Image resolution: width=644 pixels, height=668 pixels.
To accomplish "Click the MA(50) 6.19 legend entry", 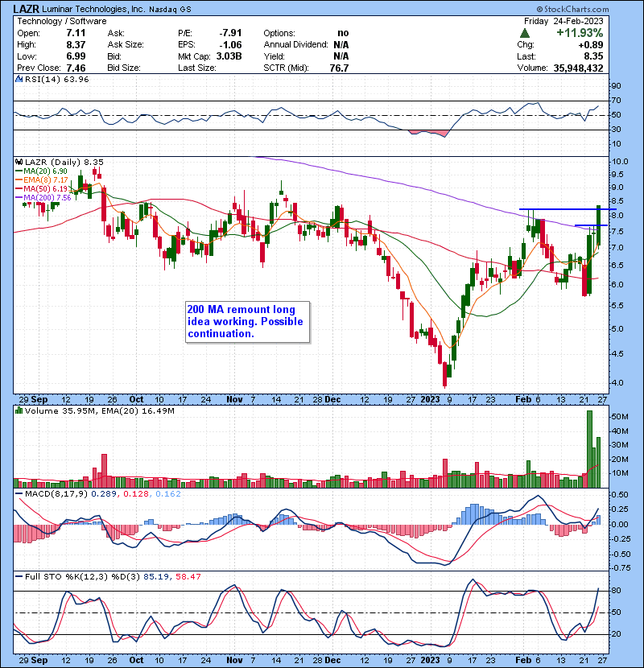I will point(45,188).
